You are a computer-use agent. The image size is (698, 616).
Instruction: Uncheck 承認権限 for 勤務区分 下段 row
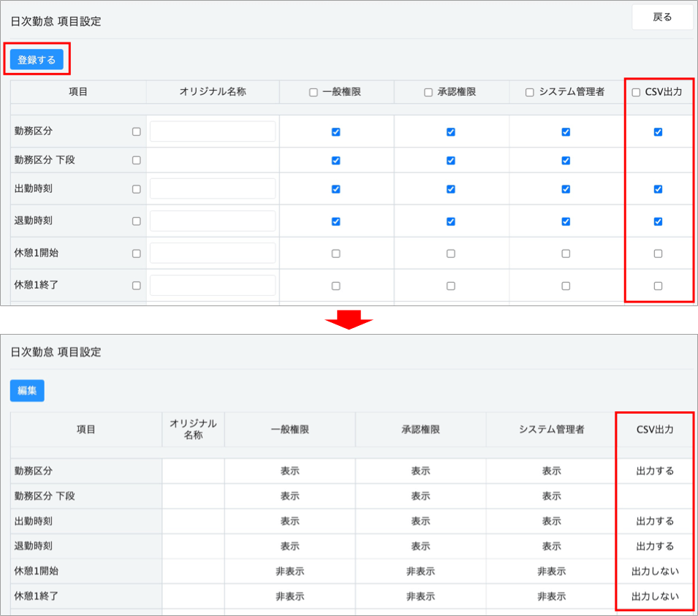tap(450, 161)
